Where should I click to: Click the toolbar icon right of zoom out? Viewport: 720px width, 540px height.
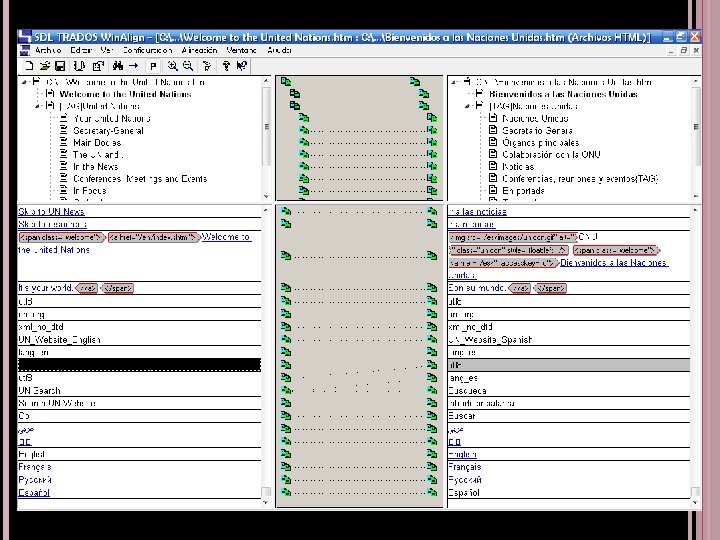[207, 66]
